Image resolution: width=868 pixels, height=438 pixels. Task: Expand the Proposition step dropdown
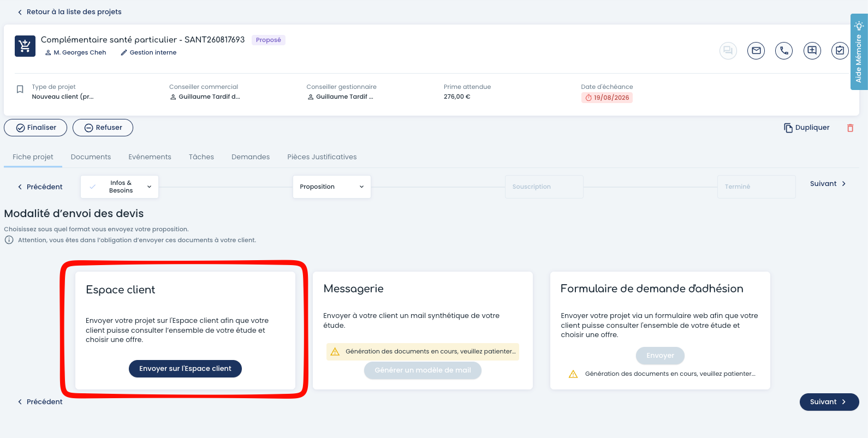tap(361, 187)
